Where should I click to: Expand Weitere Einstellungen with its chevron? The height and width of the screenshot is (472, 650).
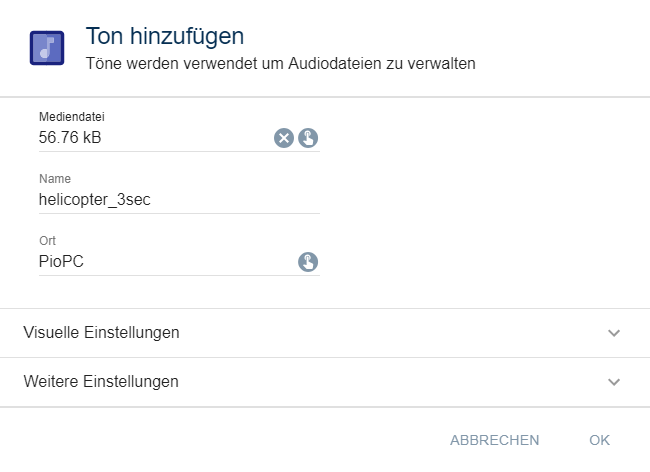click(x=614, y=382)
